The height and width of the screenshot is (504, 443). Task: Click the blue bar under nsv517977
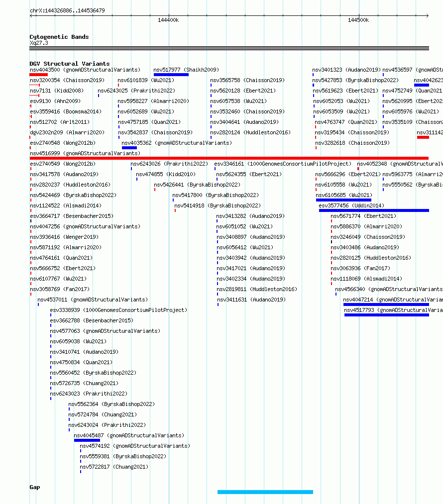pyautogui.click(x=171, y=75)
